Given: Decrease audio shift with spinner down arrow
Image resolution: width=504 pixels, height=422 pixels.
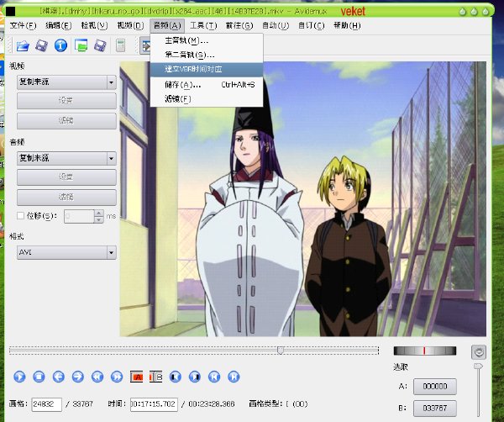Looking at the screenshot, I should tap(99, 219).
